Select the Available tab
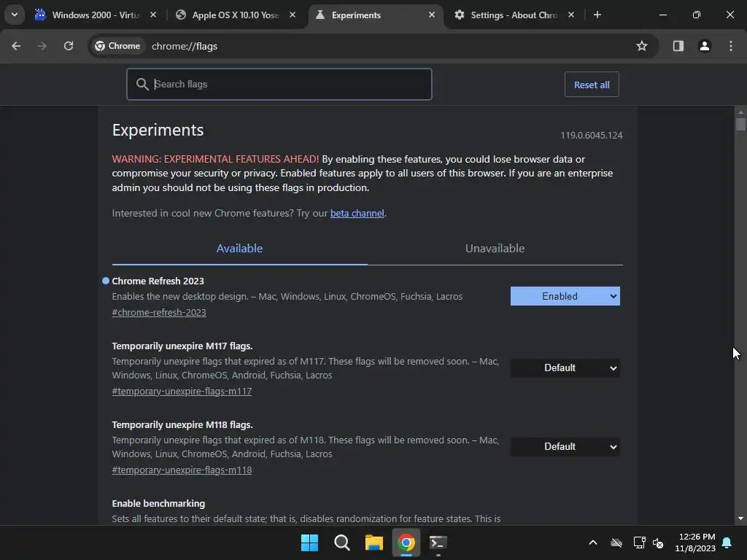Image resolution: width=747 pixels, height=560 pixels. coord(239,249)
